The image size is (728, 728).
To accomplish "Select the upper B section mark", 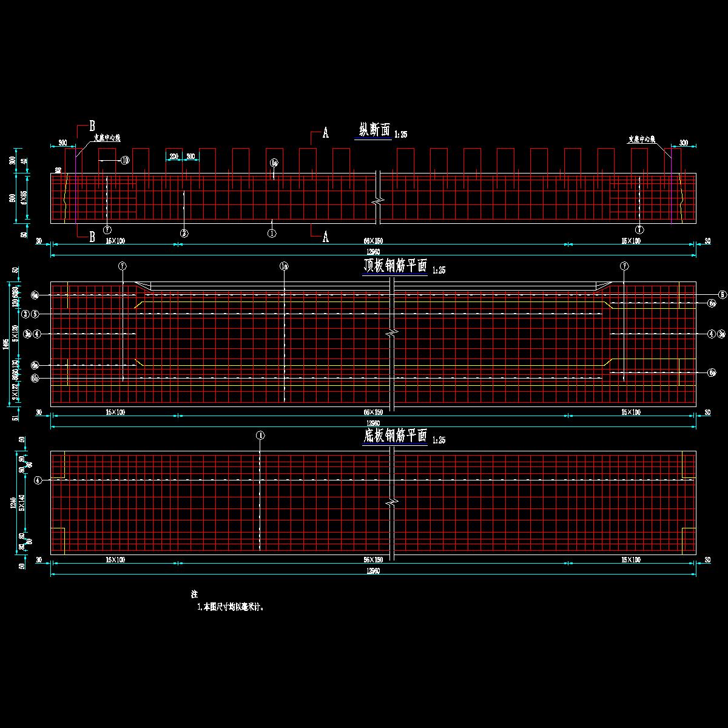I will pos(92,126).
